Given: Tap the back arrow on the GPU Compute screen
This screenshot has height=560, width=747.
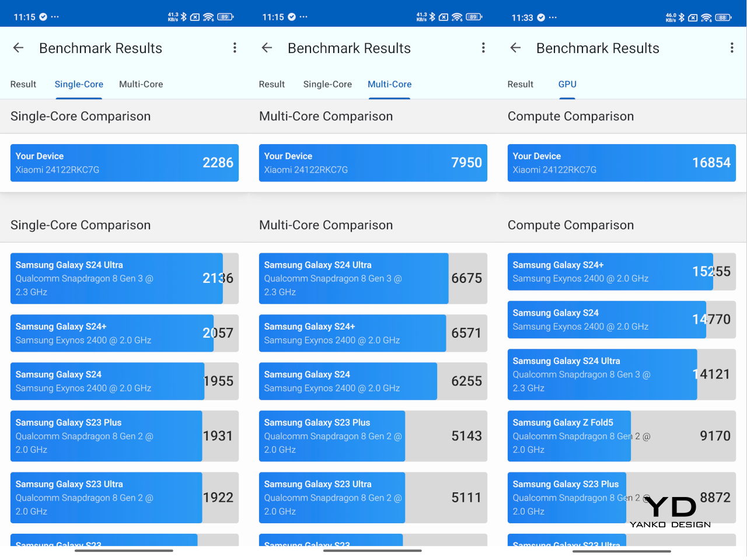Looking at the screenshot, I should click(516, 48).
